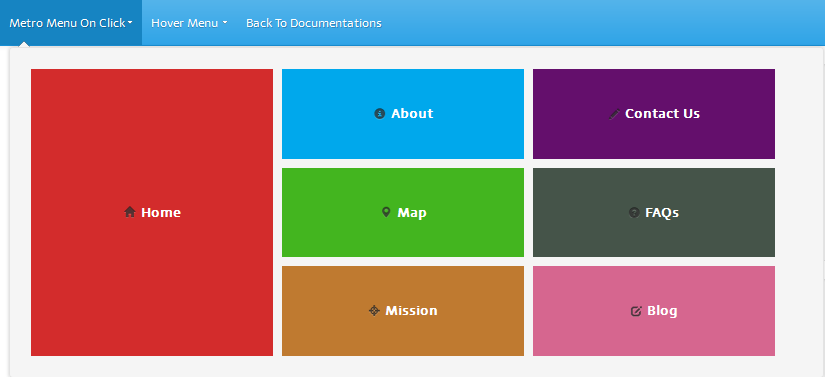Viewport: 825px width, 377px height.
Task: Select the Contact Us label text
Action: (x=662, y=114)
